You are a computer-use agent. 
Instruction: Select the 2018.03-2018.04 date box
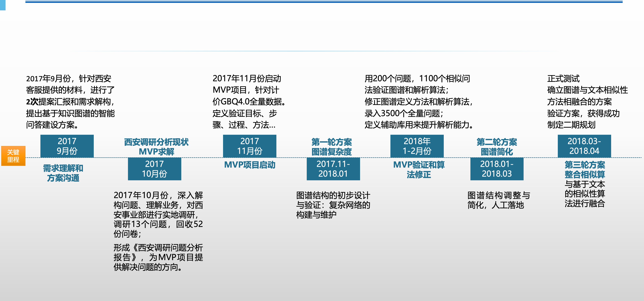coord(584,146)
